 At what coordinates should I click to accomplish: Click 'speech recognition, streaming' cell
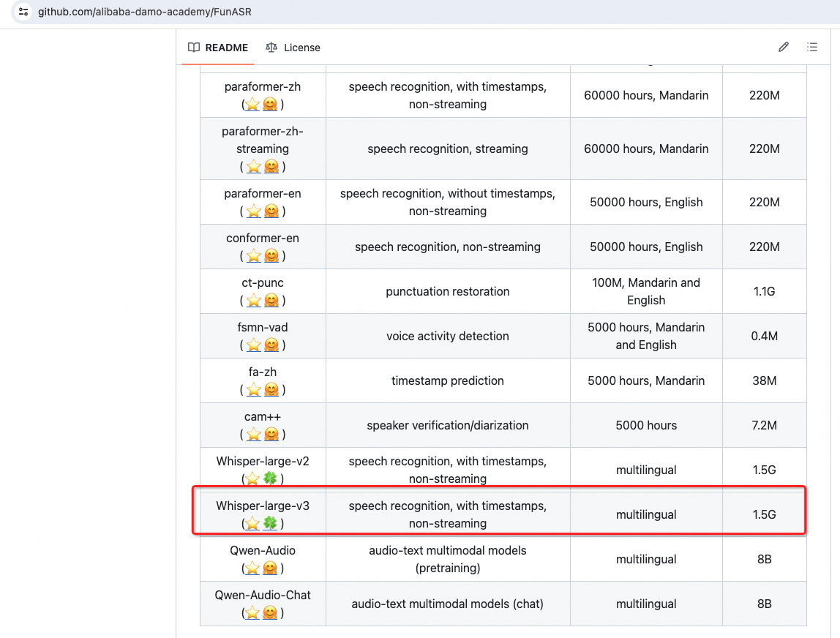coord(448,149)
